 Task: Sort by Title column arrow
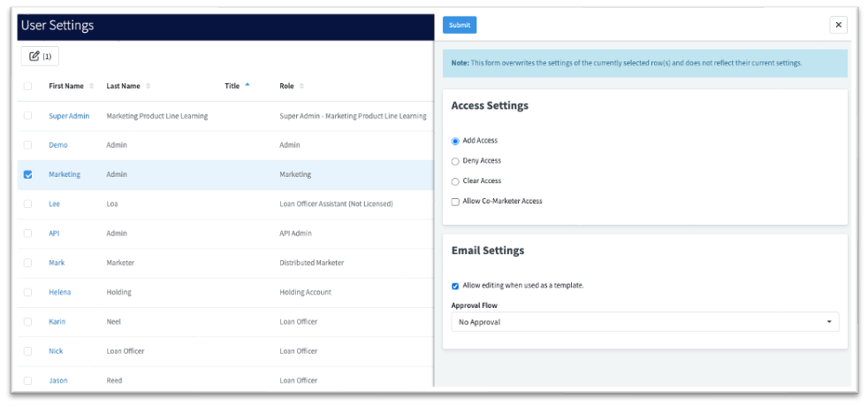247,85
